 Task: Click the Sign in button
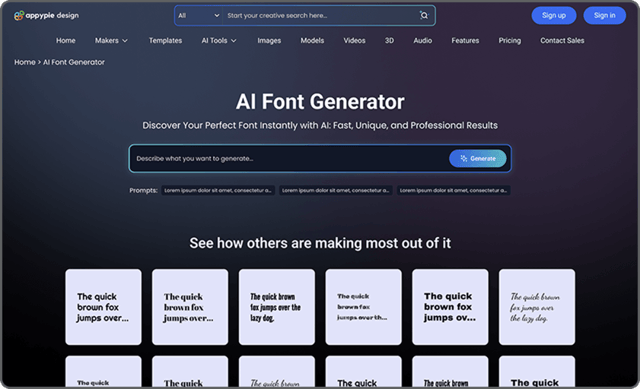coord(604,16)
